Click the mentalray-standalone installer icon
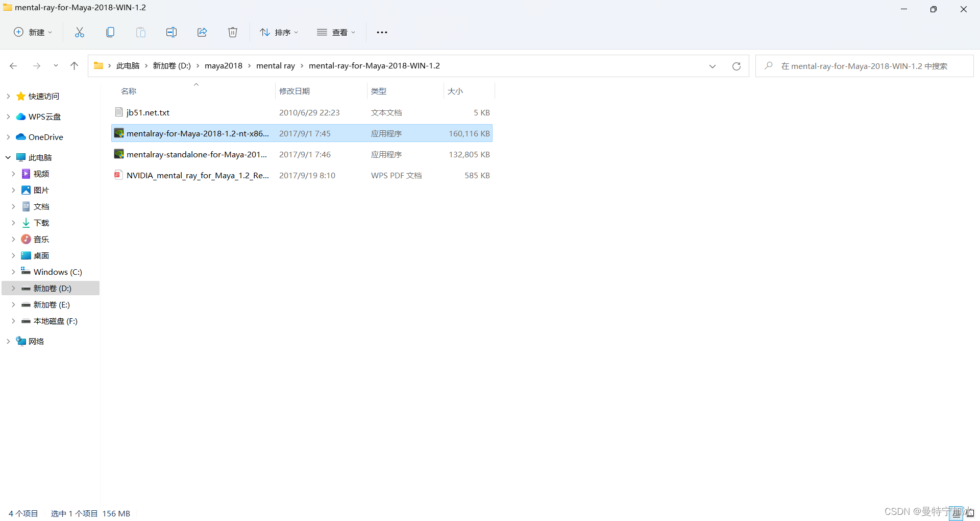 coord(119,154)
